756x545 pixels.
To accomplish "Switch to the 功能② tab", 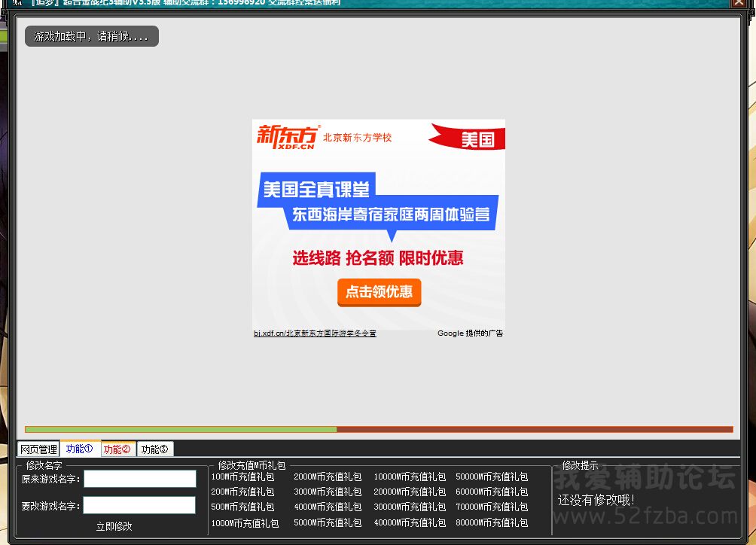I will pos(117,449).
